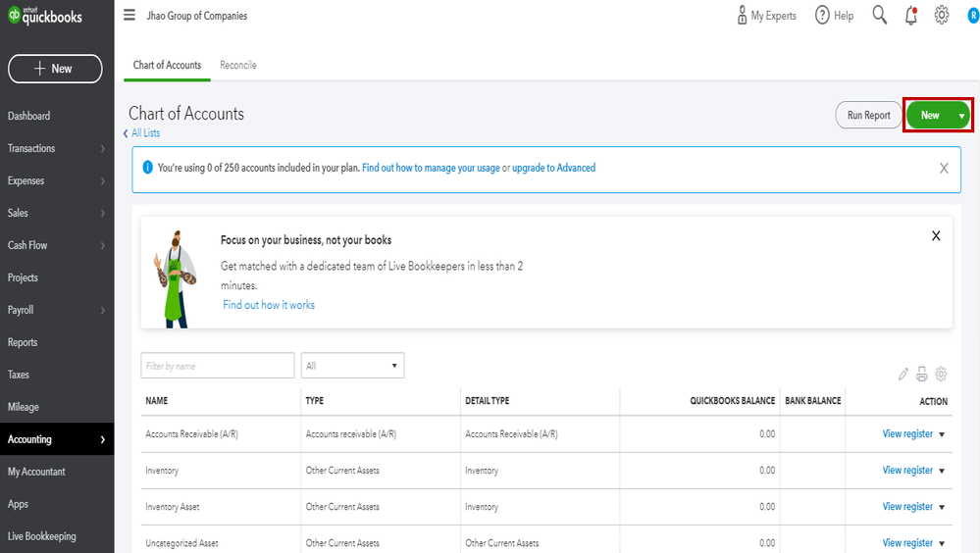Open the search magnifier
Screen dimensions: 980x553
(x=879, y=15)
